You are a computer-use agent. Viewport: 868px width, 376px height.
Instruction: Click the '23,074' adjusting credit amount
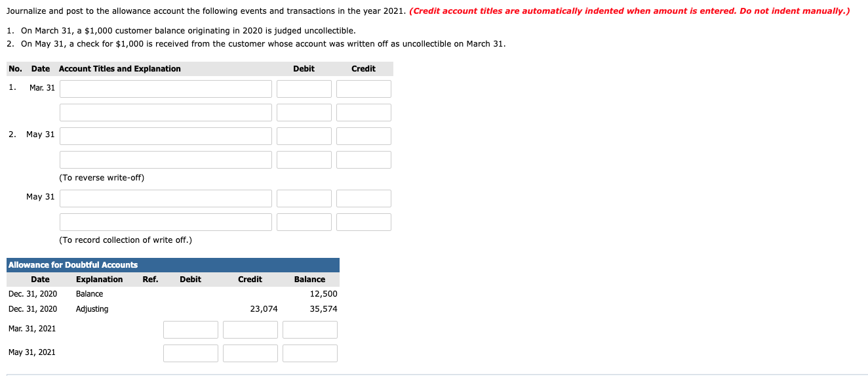point(264,309)
